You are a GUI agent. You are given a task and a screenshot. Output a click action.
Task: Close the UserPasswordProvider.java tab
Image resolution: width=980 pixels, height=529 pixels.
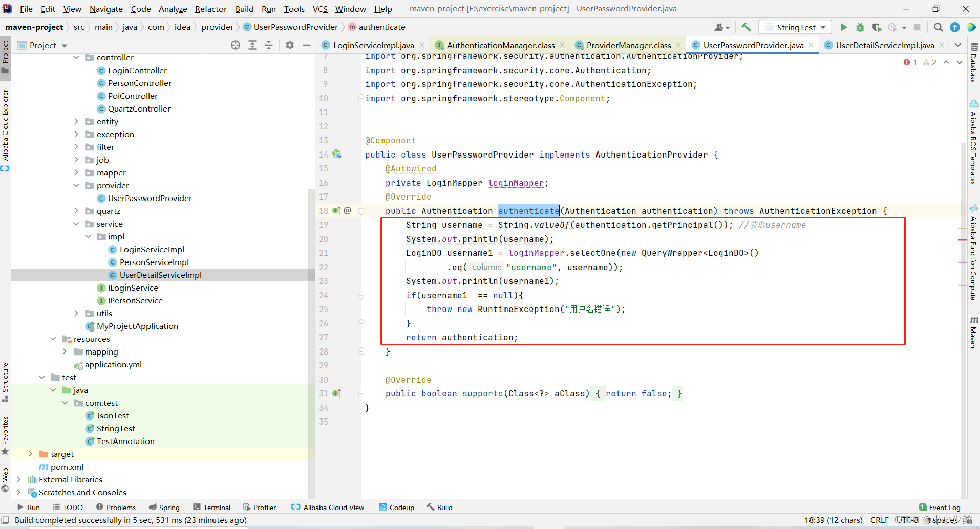point(811,45)
